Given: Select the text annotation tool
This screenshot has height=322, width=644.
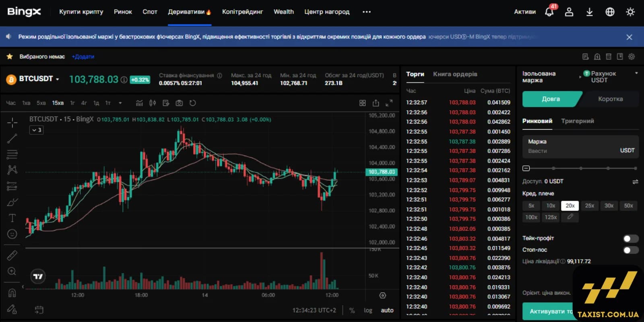Looking at the screenshot, I should pyautogui.click(x=12, y=218).
